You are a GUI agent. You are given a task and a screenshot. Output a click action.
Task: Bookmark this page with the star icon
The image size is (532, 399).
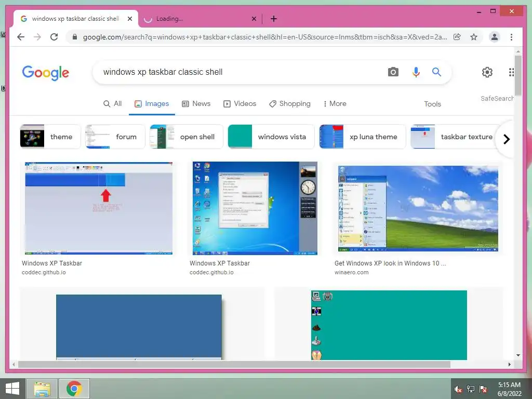click(474, 37)
